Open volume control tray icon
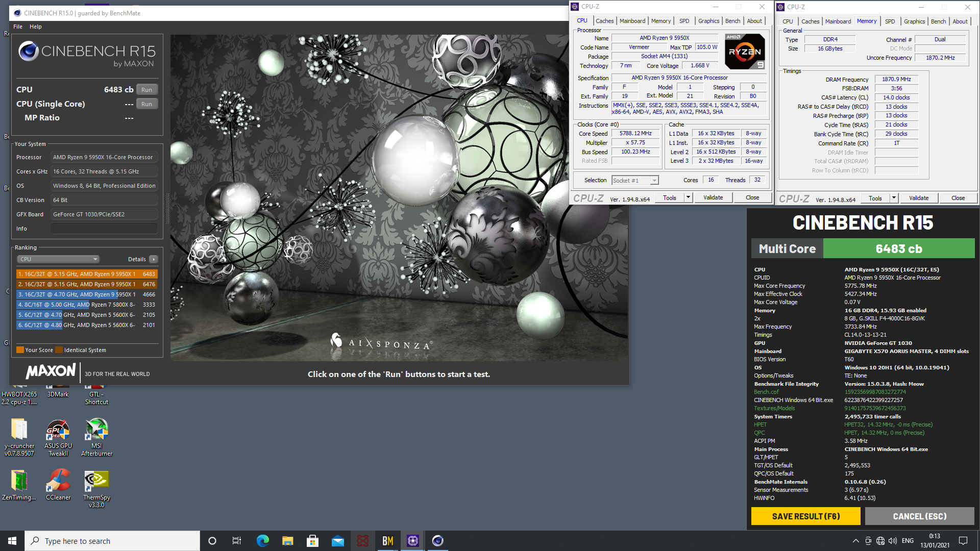This screenshot has height=551, width=980. [892, 541]
